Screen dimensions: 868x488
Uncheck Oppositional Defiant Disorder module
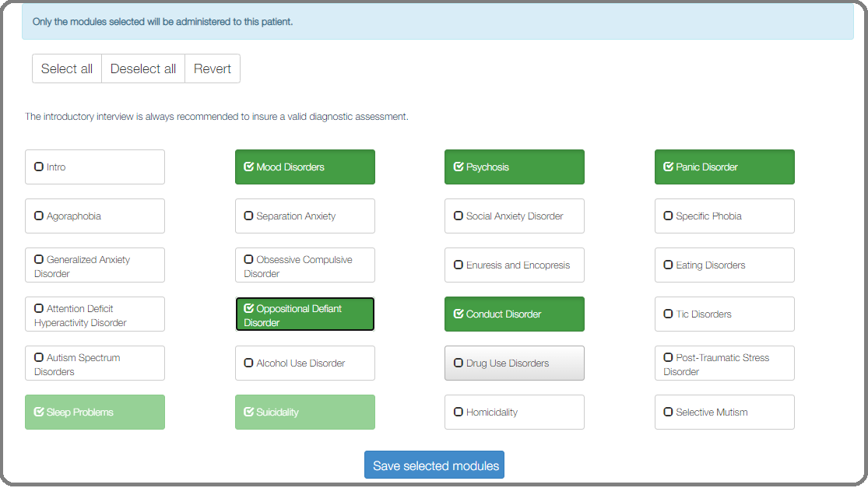coord(305,314)
